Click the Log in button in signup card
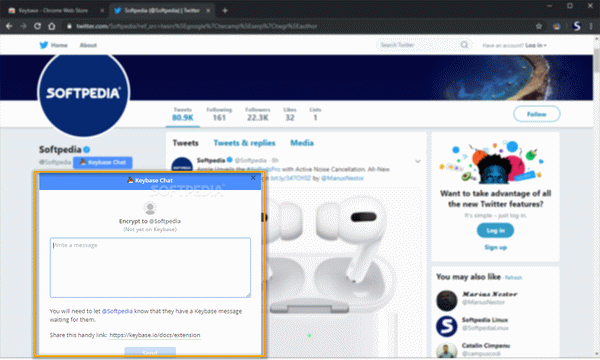Screen dimensions: 600x360 (495, 230)
